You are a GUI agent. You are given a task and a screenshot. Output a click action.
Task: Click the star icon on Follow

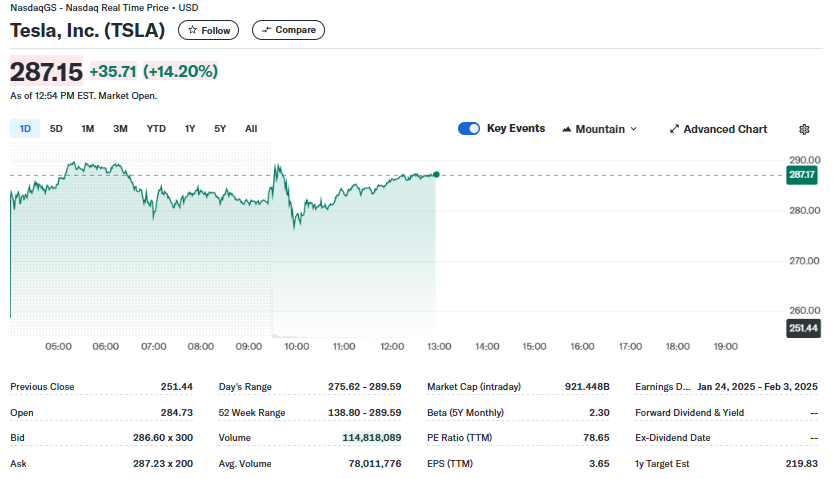click(x=192, y=30)
